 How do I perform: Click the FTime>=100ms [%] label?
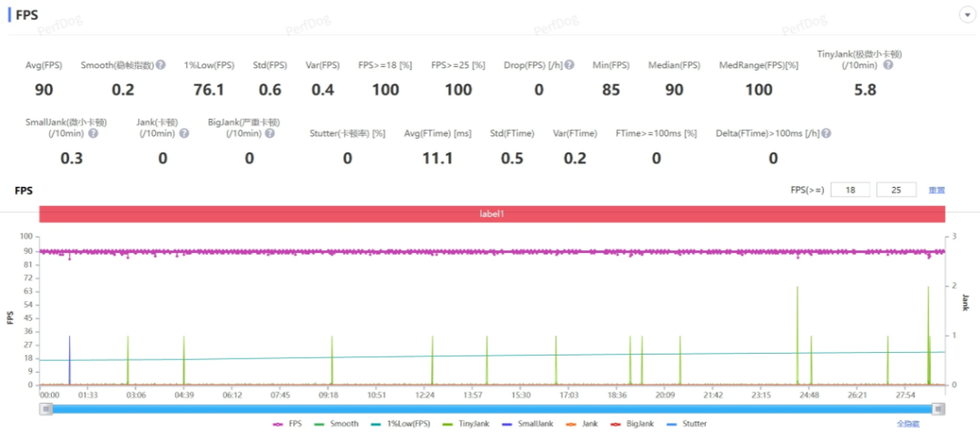click(x=656, y=133)
